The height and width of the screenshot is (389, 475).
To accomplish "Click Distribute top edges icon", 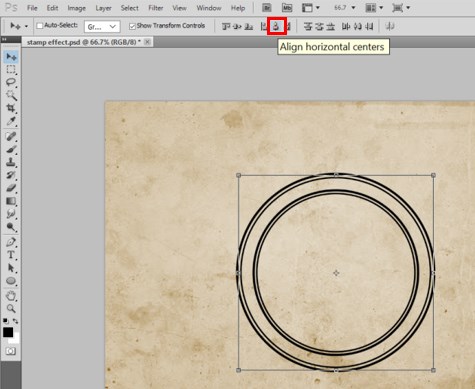I will [x=308, y=26].
